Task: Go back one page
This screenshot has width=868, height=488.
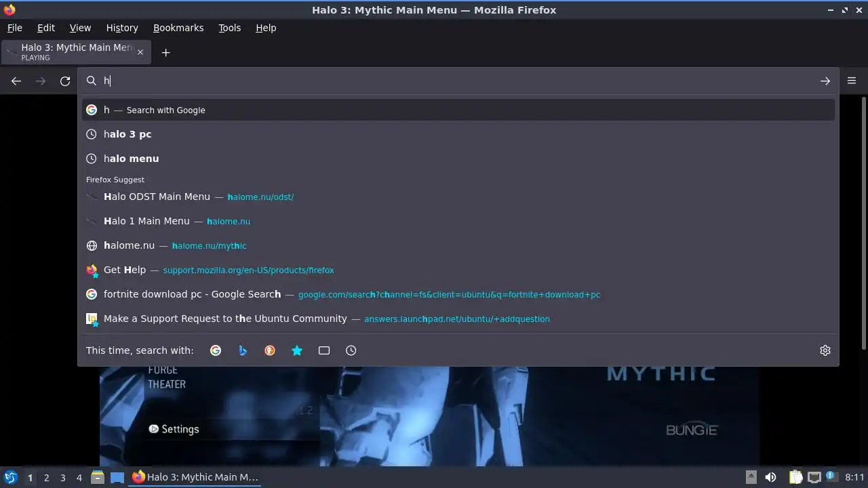Action: (16, 81)
